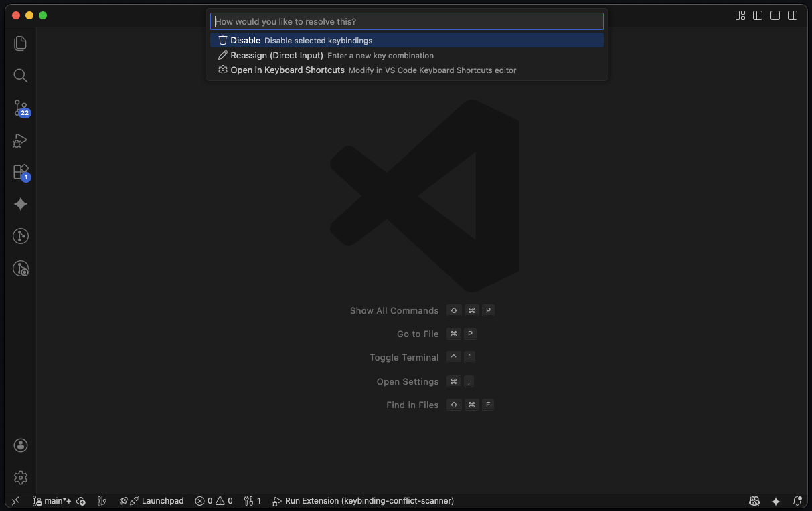Screen dimensions: 812x511
Task: Open the GitLens view in activity bar
Action: pos(21,236)
